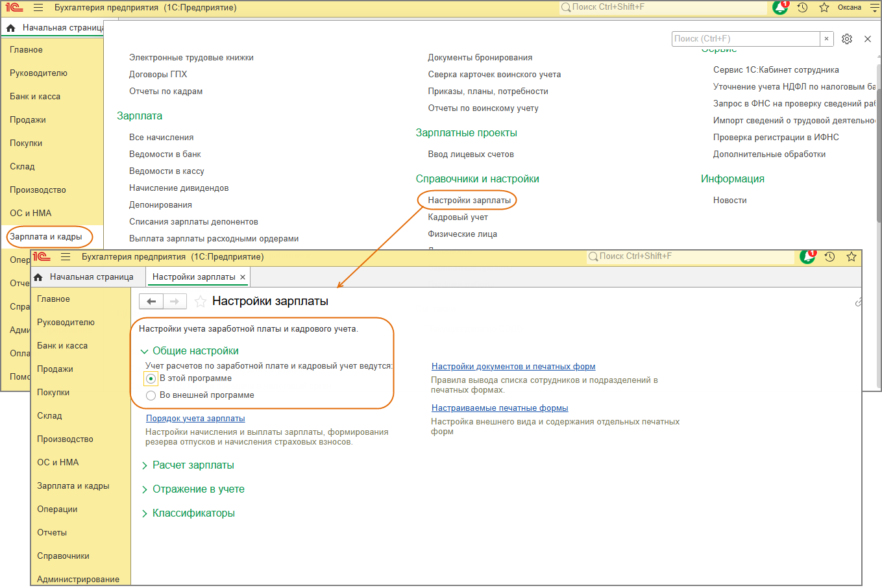This screenshot has width=882, height=588.
Task: Open Дополнительные обработки
Action: click(769, 154)
